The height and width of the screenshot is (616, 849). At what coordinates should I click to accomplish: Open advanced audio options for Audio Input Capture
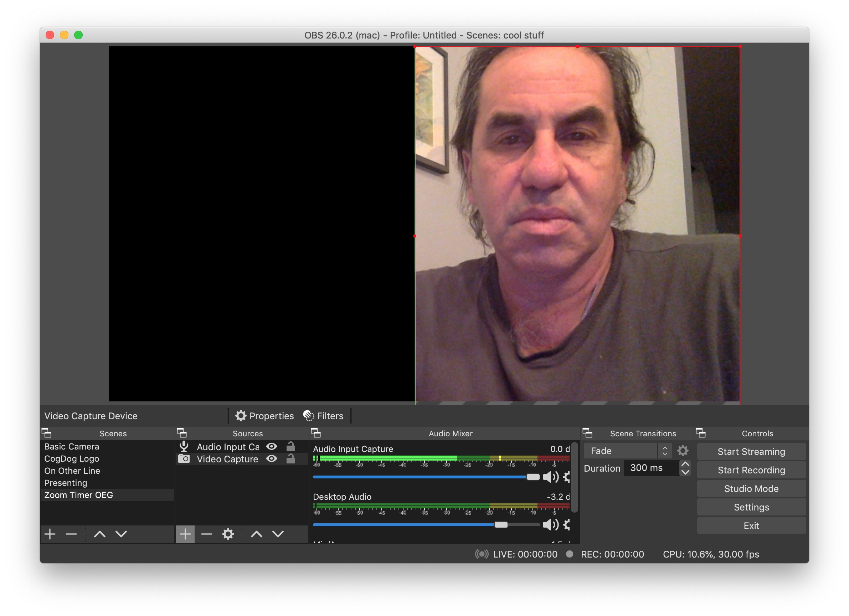(x=566, y=477)
